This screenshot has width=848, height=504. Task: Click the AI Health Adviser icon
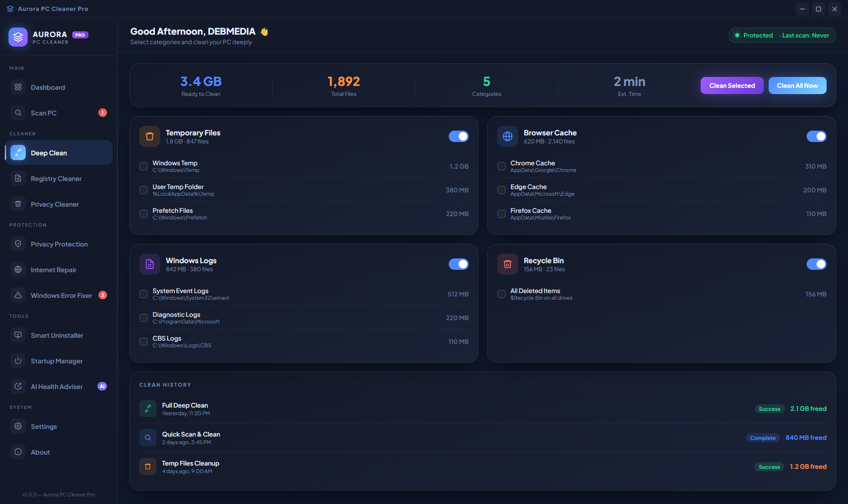click(18, 387)
